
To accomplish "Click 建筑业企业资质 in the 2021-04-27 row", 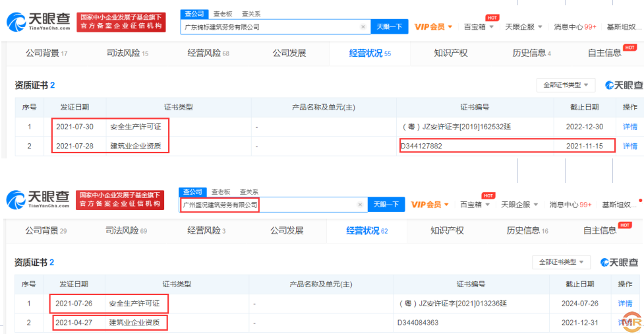I will click(x=134, y=323).
